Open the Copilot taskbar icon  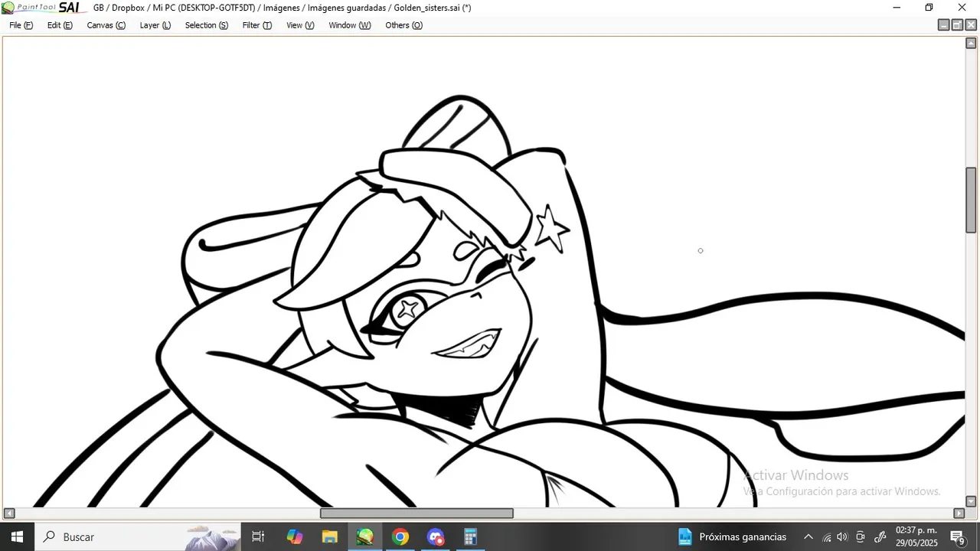[295, 536]
